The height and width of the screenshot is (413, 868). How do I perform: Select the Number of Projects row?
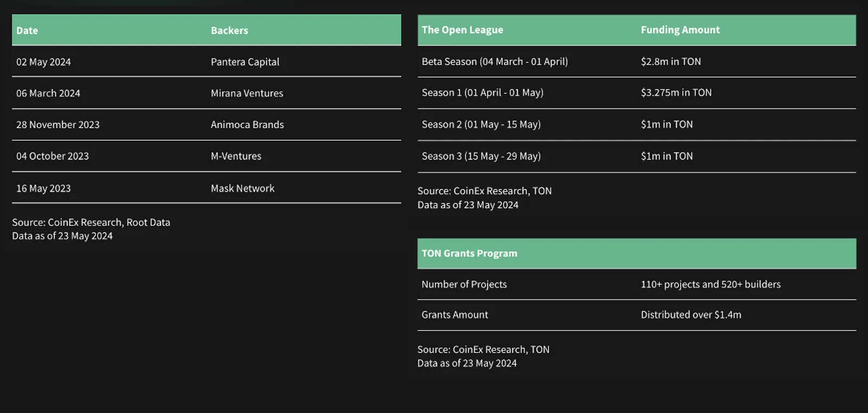pyautogui.click(x=637, y=284)
